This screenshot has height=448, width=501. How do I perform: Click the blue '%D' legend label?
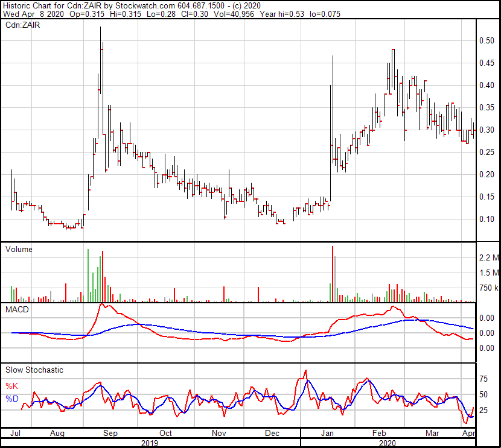pos(12,399)
